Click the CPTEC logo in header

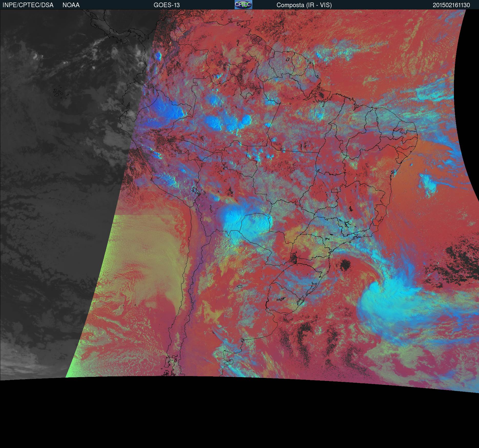tap(243, 5)
